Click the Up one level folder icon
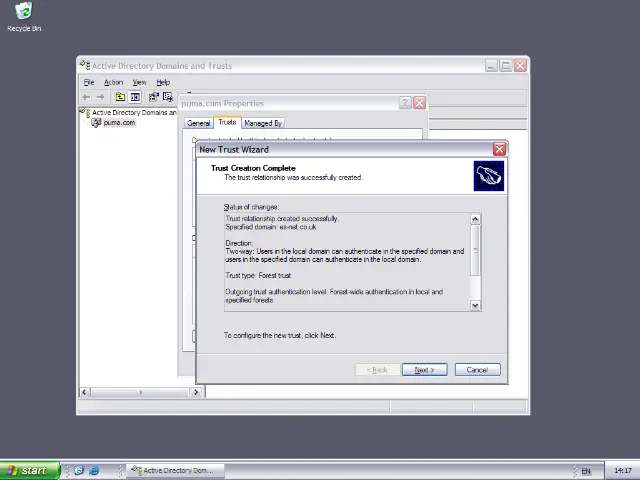Screen dimensions: 640x480 coord(120,97)
